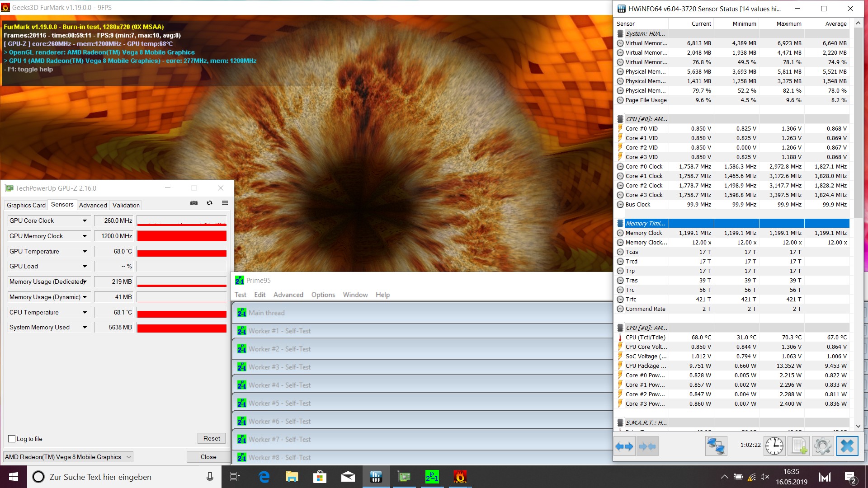
Task: Open Prime95 Advanced menu
Action: [288, 295]
